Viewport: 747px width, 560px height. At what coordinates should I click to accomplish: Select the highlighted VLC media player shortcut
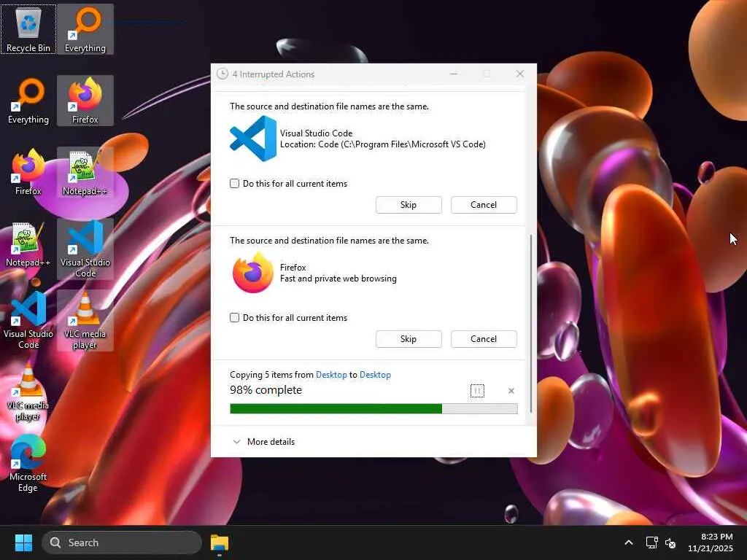(85, 321)
